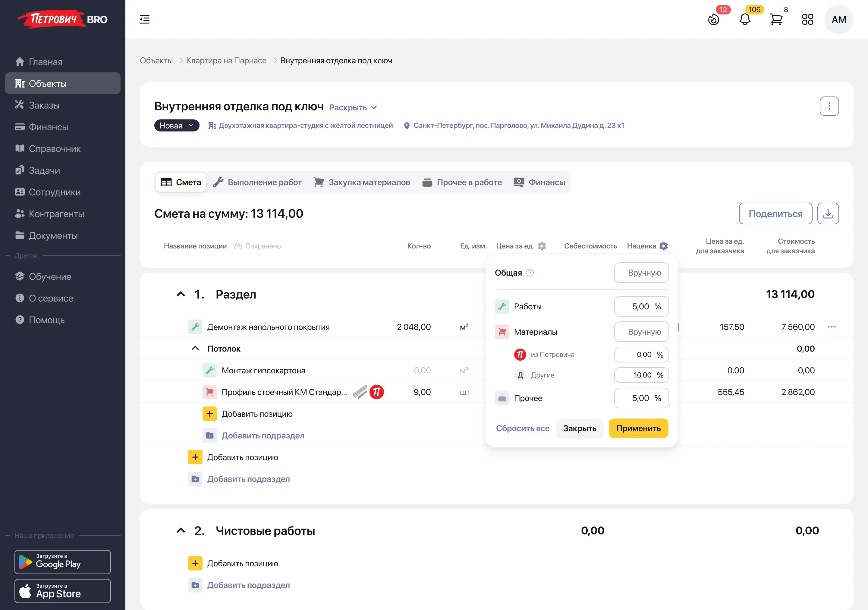Apply markup with Применить button
This screenshot has height=610, width=868.
tap(638, 428)
